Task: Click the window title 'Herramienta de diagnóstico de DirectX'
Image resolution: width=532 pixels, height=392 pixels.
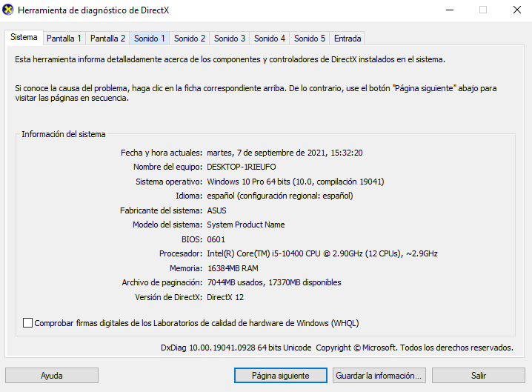Action: (93, 10)
